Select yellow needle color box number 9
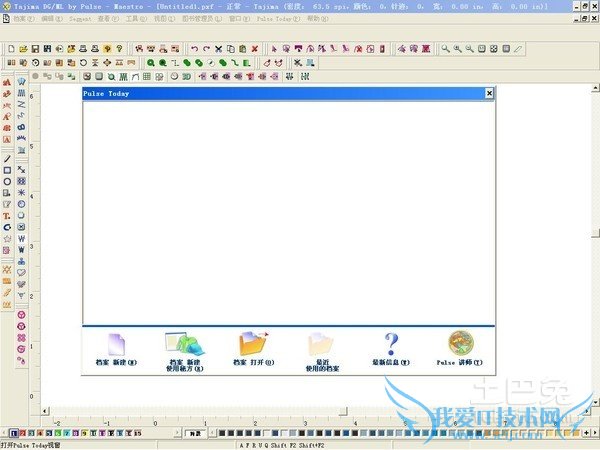The height and width of the screenshot is (450, 600). (x=84, y=433)
